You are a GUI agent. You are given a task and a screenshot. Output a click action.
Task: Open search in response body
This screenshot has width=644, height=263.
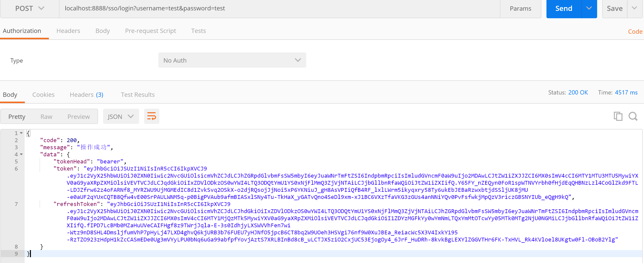pyautogui.click(x=633, y=116)
